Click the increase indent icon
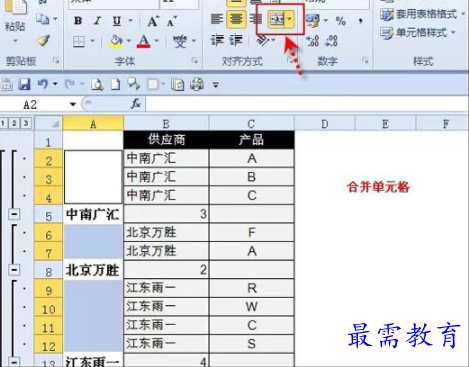Viewport: 469px width, 367px height. coord(236,41)
